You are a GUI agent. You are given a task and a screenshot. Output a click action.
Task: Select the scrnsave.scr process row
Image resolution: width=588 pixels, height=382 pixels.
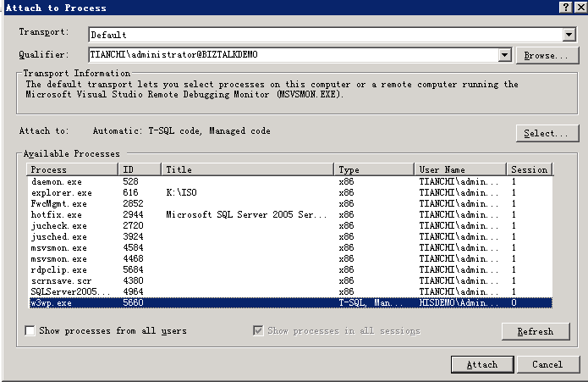coord(291,280)
